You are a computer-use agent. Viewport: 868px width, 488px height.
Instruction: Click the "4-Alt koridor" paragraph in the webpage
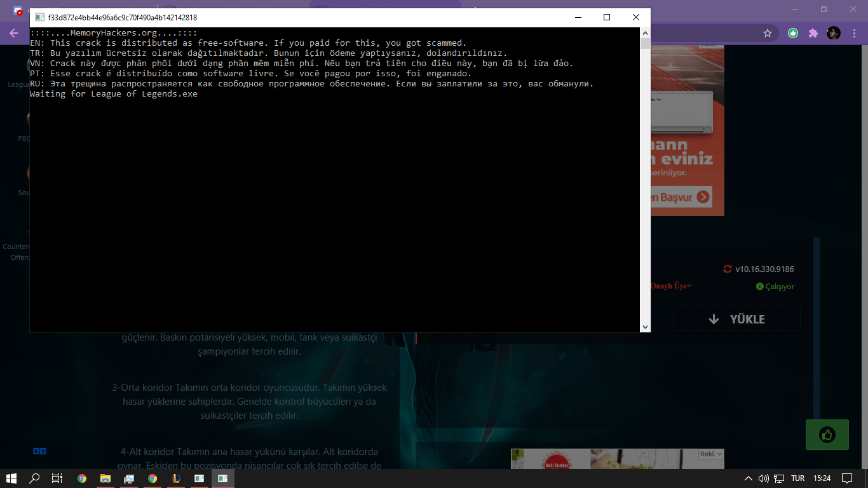[x=250, y=459]
